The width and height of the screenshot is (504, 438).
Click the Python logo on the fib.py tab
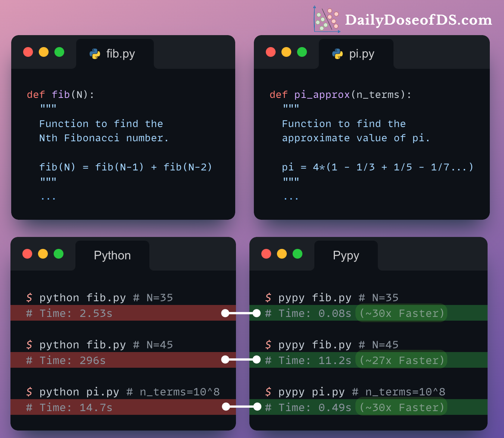point(95,53)
